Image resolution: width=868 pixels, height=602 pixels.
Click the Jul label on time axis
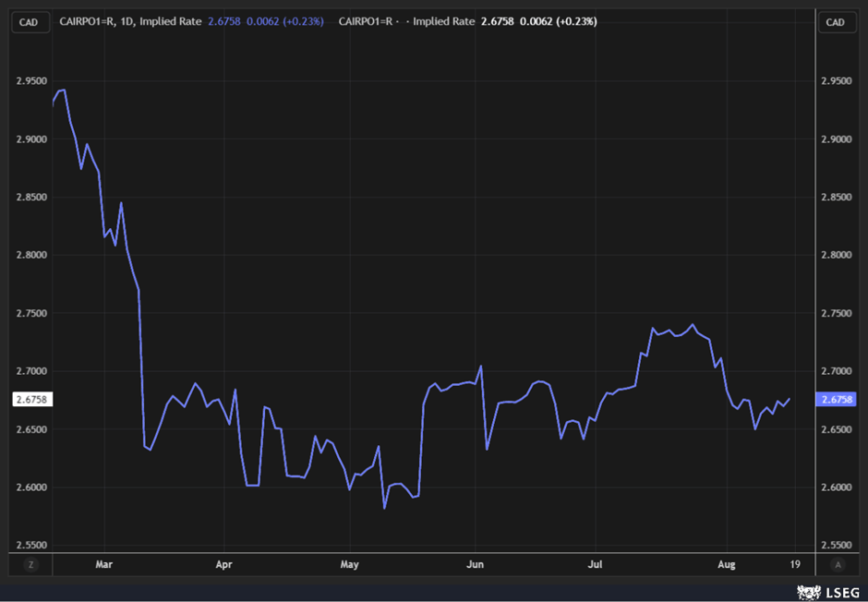(596, 563)
